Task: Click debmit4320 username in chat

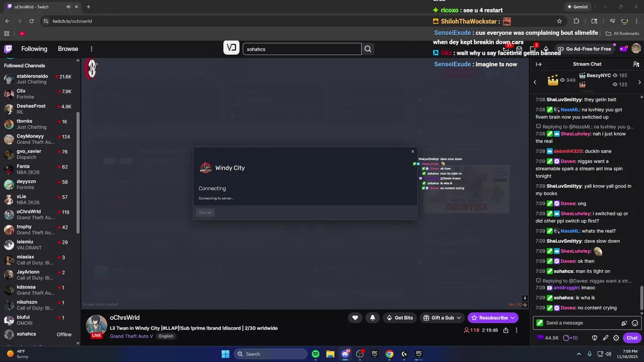Action: [x=568, y=151]
